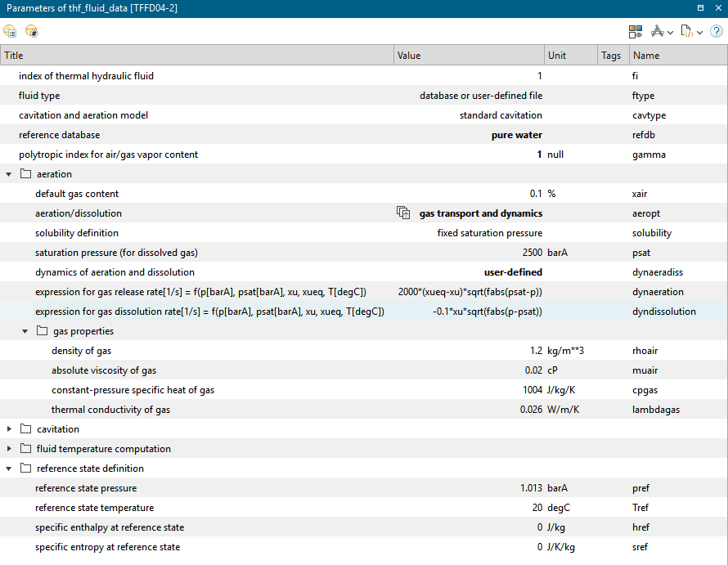Expand the fluid temperature computation group
This screenshot has width=728, height=565.
(9, 449)
